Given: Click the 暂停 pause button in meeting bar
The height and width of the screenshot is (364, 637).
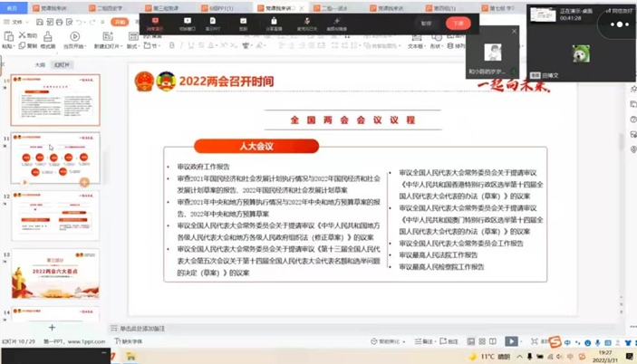Looking at the screenshot, I should (x=427, y=24).
